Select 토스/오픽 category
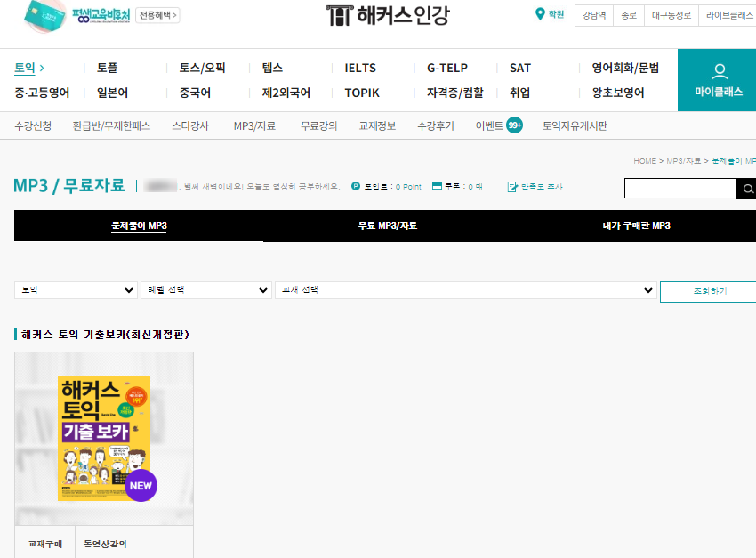756x558 pixels. pyautogui.click(x=202, y=68)
